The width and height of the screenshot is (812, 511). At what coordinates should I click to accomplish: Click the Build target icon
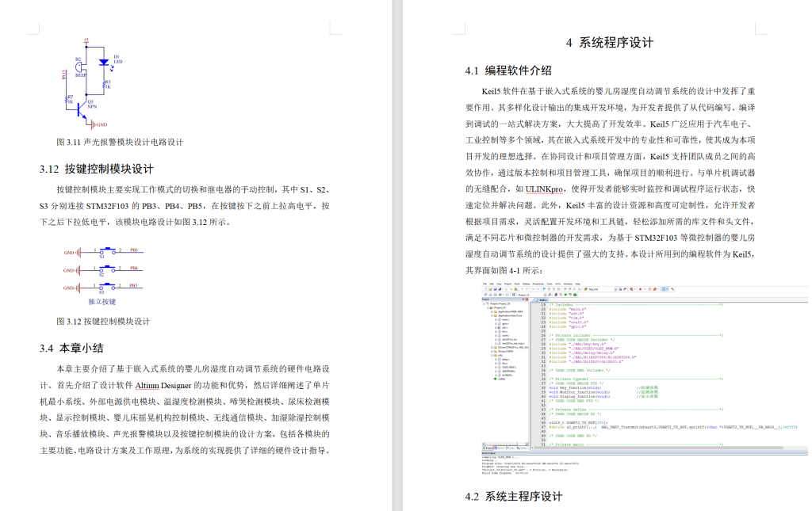pos(490,295)
